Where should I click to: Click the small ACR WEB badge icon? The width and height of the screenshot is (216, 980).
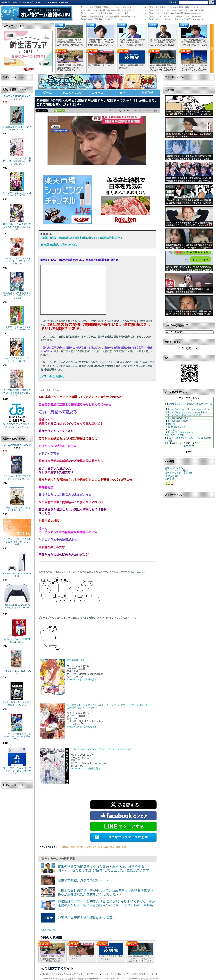tap(189, 452)
